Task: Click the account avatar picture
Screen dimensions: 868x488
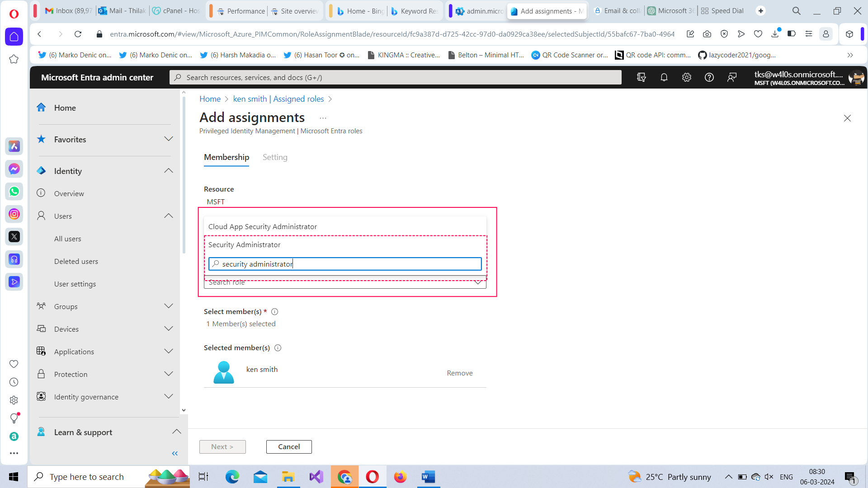Action: [856, 77]
